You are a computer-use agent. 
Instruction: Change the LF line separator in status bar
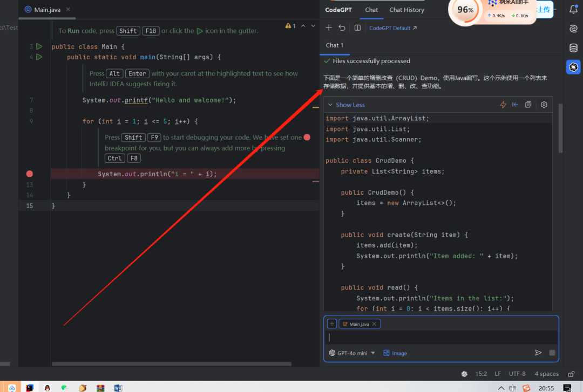(498, 374)
